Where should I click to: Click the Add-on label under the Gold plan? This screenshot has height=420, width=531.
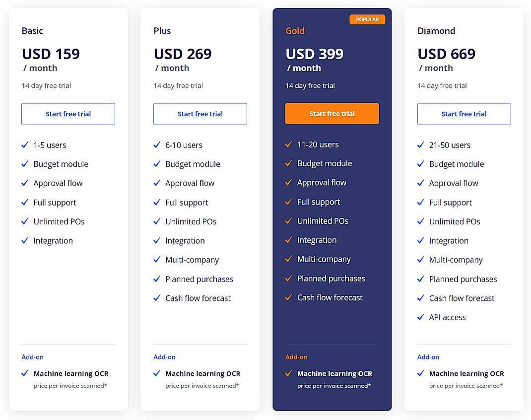click(296, 357)
